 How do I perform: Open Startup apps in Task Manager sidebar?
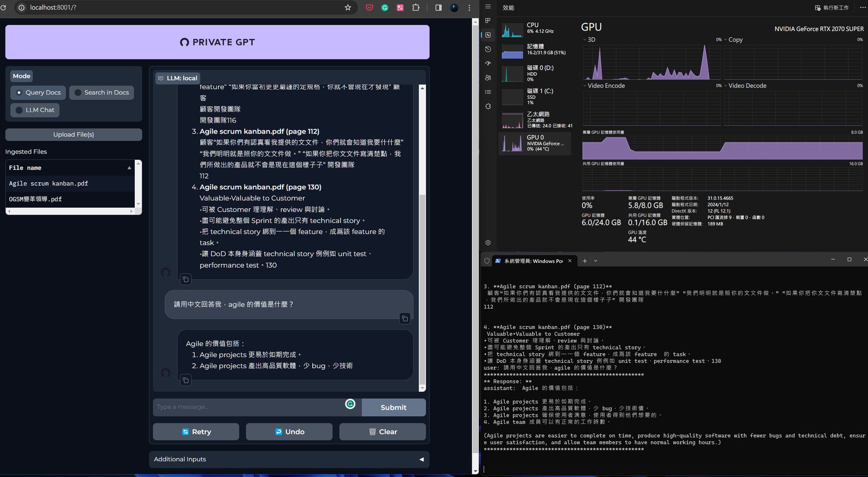click(x=488, y=63)
